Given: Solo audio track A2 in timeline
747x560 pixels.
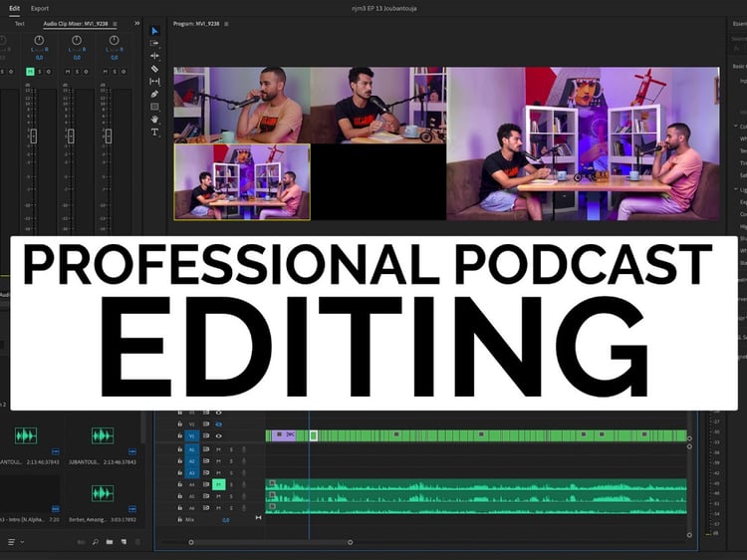Looking at the screenshot, I should tap(231, 461).
